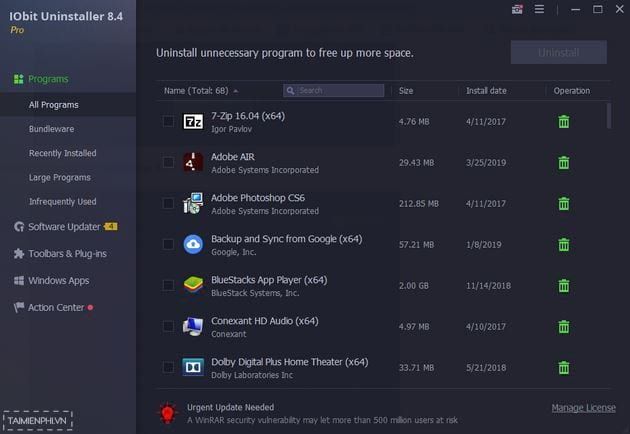Image resolution: width=630 pixels, height=434 pixels.
Task: Click the program list vertical scrollbar
Action: (x=609, y=116)
